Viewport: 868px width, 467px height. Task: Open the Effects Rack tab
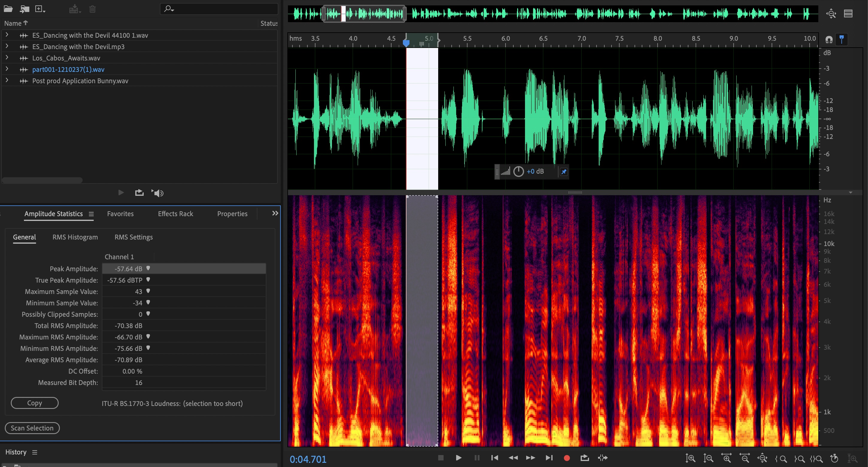[175, 214]
